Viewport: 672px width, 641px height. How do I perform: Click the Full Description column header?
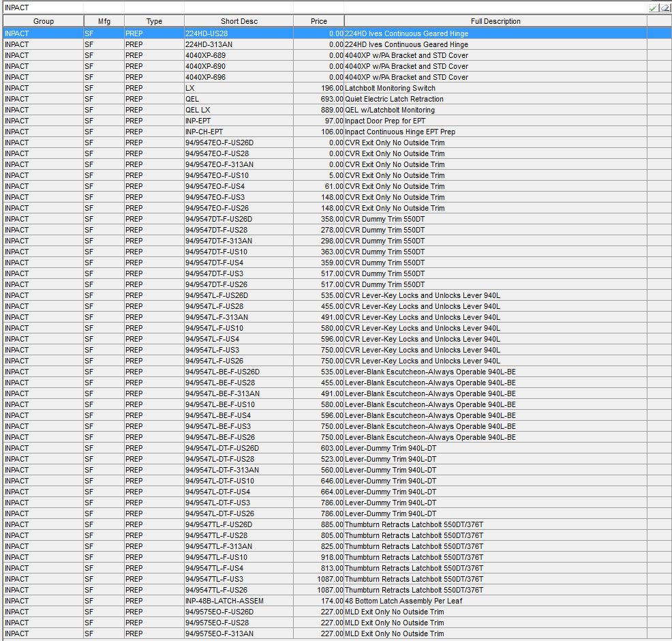coord(495,21)
